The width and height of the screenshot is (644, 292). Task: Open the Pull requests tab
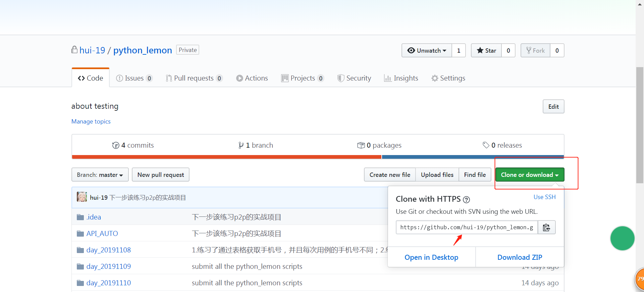194,78
